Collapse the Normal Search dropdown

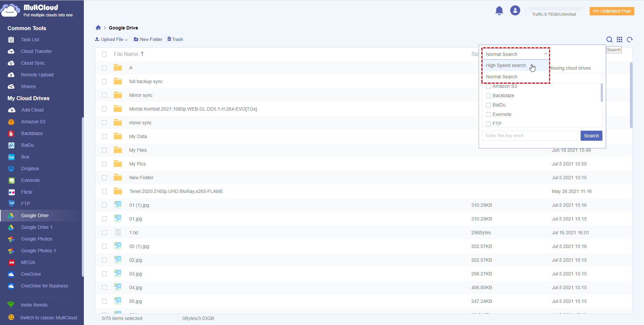(516, 54)
